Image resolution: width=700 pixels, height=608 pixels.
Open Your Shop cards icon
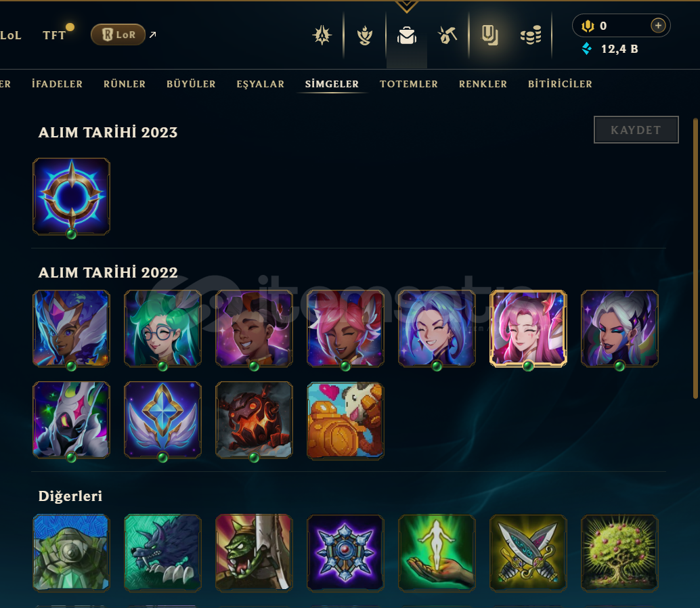pyautogui.click(x=489, y=35)
